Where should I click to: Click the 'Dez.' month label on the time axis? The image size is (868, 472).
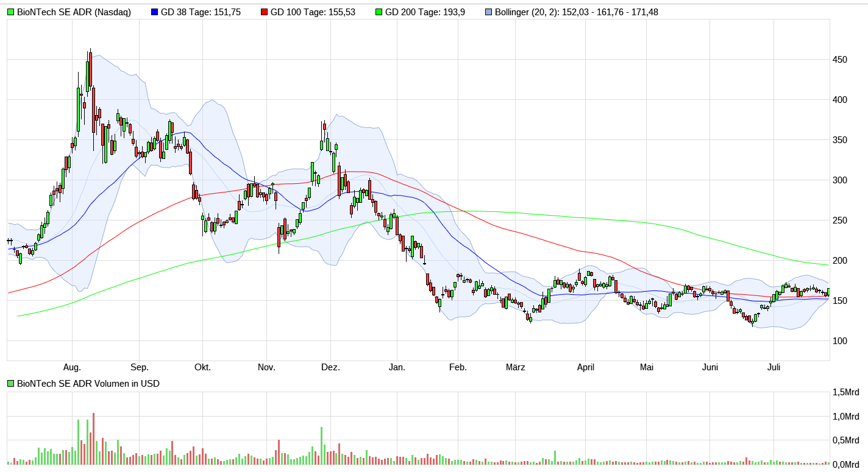(x=330, y=367)
